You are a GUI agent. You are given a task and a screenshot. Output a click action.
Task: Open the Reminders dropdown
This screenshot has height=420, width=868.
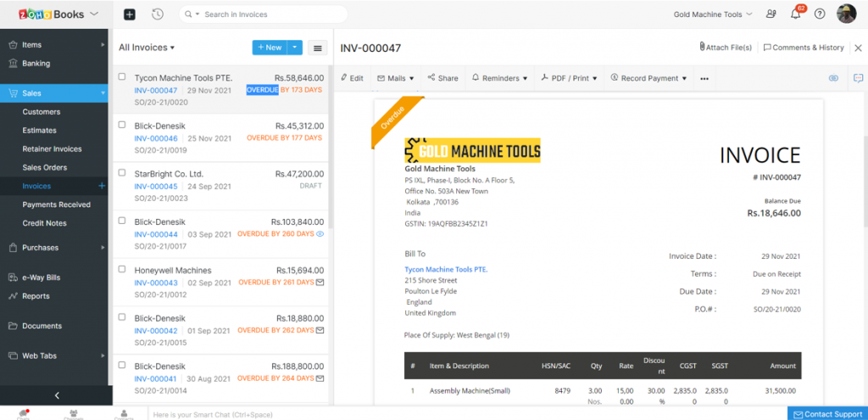(499, 78)
